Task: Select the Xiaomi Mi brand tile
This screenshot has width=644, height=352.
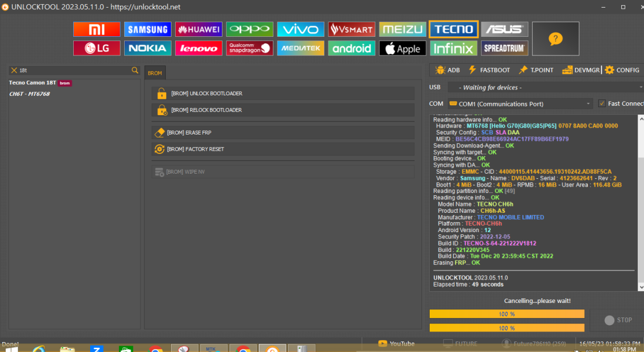Action: tap(97, 29)
